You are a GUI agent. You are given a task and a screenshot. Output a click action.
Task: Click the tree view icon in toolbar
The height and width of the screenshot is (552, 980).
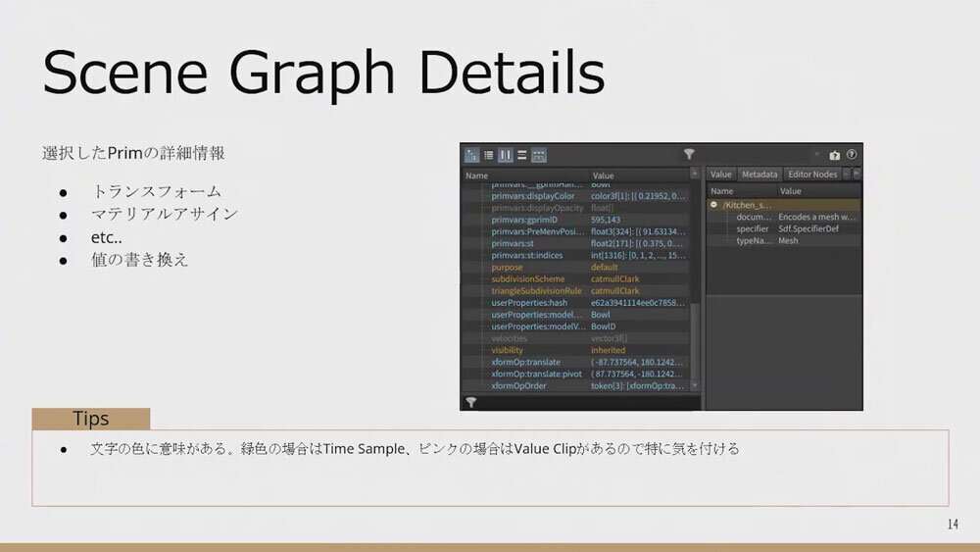[x=471, y=155]
